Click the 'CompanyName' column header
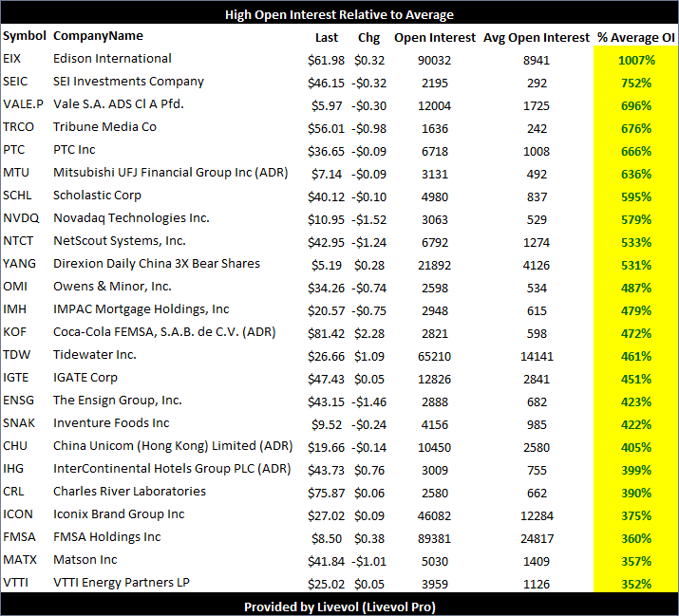The image size is (679, 616). pyautogui.click(x=98, y=36)
